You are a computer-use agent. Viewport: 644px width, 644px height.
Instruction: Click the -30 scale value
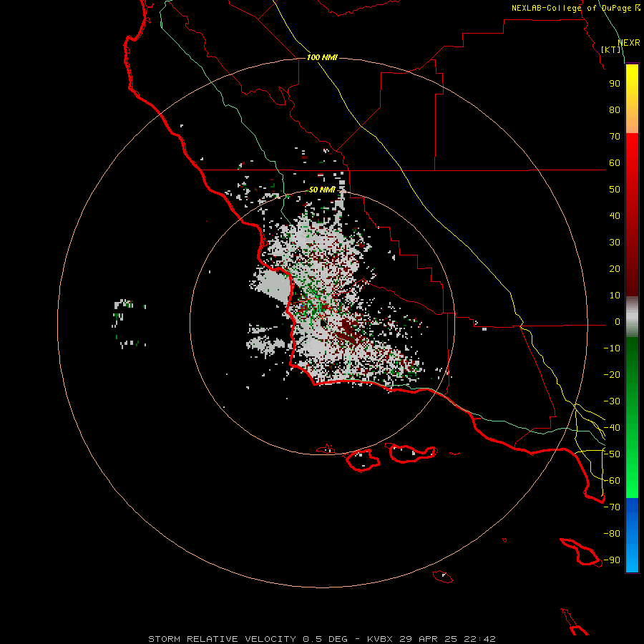612,401
